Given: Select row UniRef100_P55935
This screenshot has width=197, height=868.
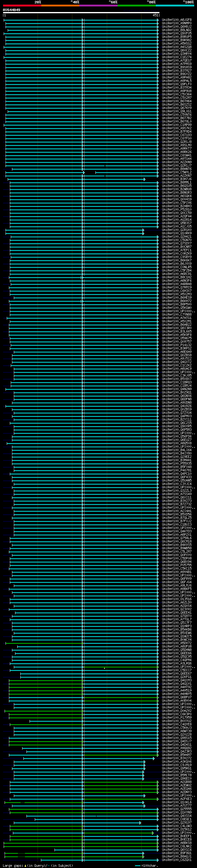Looking at the screenshot, I should coord(176,463).
